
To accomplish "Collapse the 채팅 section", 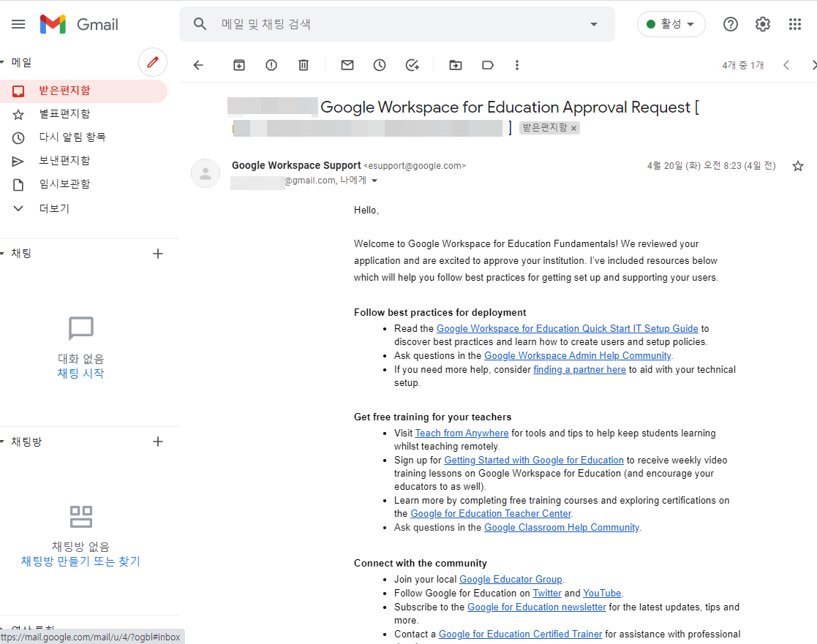I will pyautogui.click(x=2, y=254).
